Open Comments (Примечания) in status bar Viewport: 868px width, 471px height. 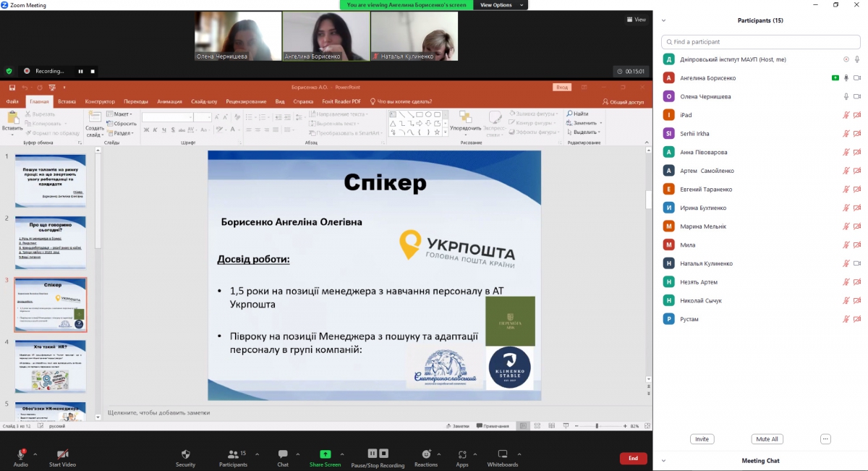[493, 426]
